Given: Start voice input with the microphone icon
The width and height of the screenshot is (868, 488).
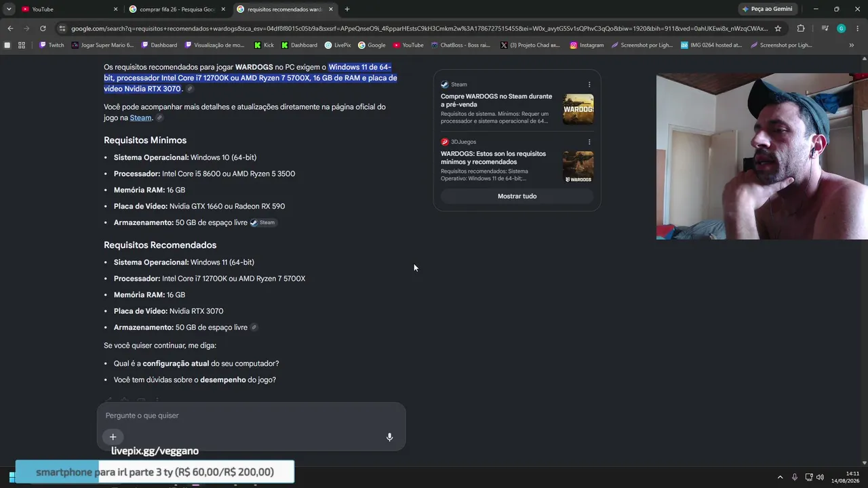Looking at the screenshot, I should click(389, 437).
